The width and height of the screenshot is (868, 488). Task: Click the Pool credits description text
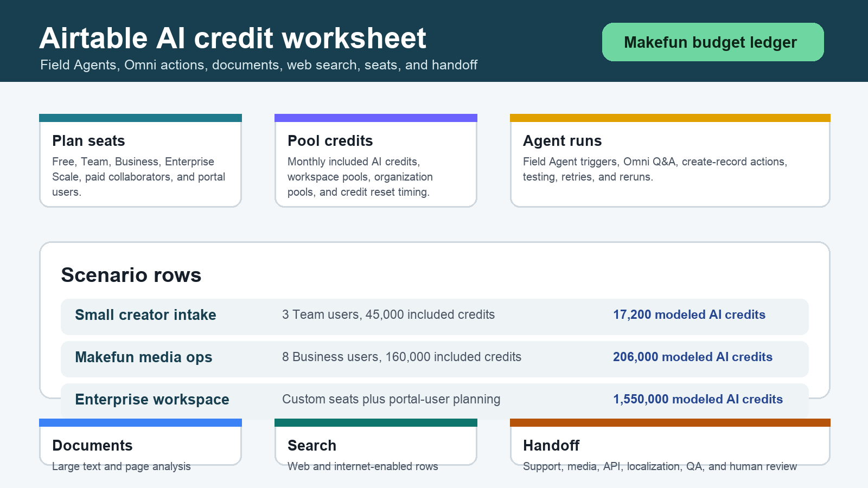360,177
